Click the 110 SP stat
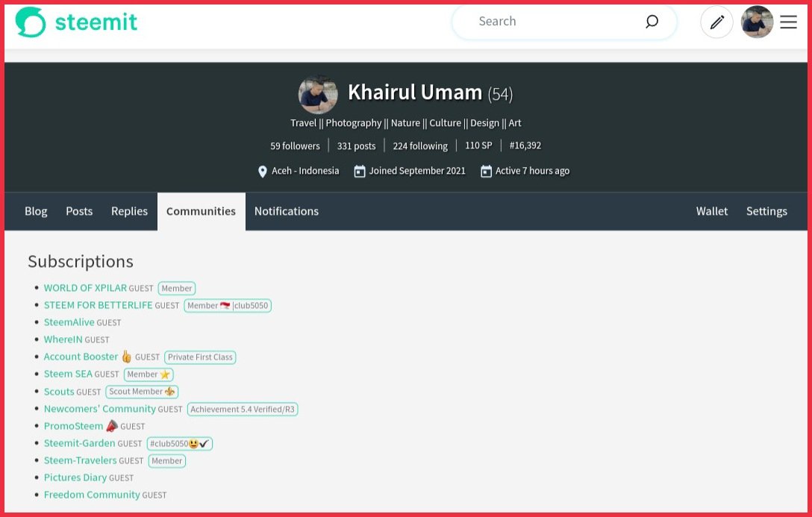 click(478, 145)
